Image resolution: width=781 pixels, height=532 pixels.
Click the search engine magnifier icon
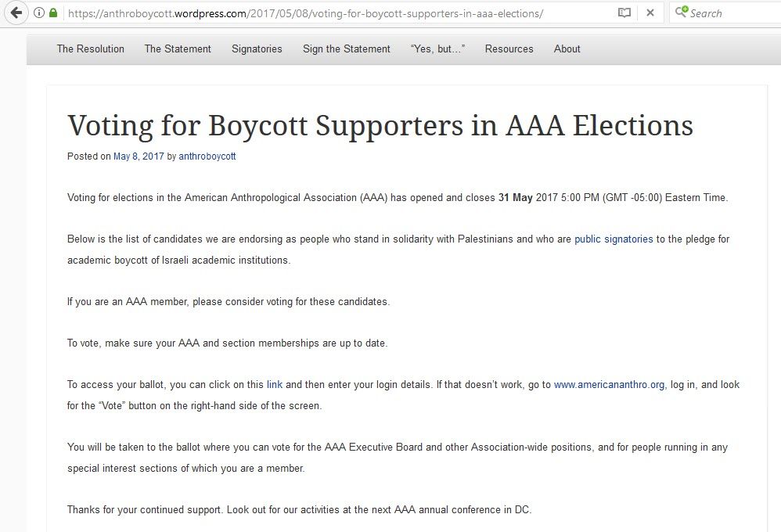pos(681,13)
